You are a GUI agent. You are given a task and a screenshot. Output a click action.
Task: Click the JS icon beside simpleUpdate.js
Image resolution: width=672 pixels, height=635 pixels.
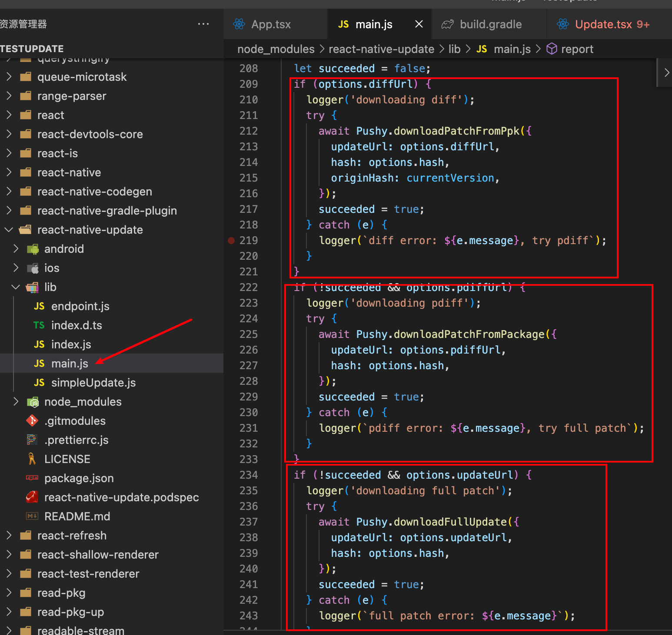39,383
